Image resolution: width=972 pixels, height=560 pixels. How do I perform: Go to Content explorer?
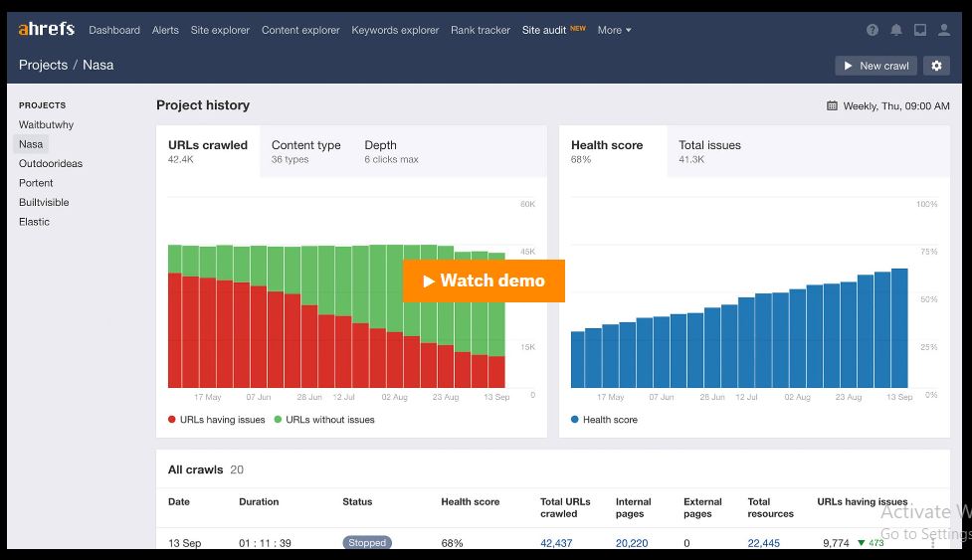pyautogui.click(x=300, y=30)
